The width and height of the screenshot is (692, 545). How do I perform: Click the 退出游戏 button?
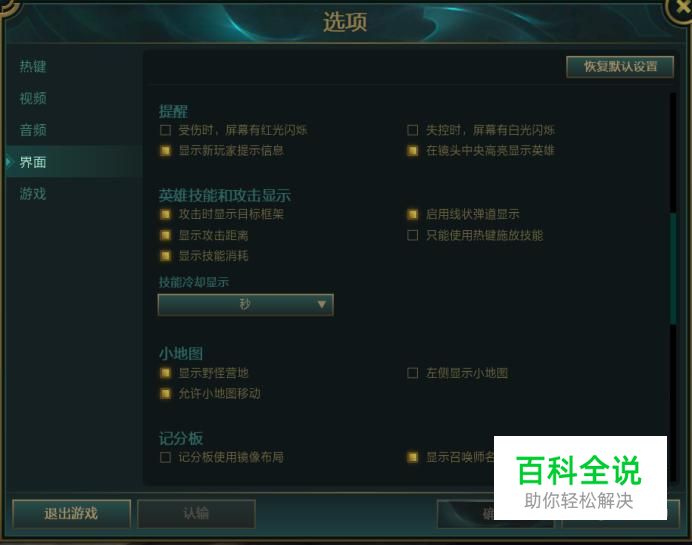point(71,514)
